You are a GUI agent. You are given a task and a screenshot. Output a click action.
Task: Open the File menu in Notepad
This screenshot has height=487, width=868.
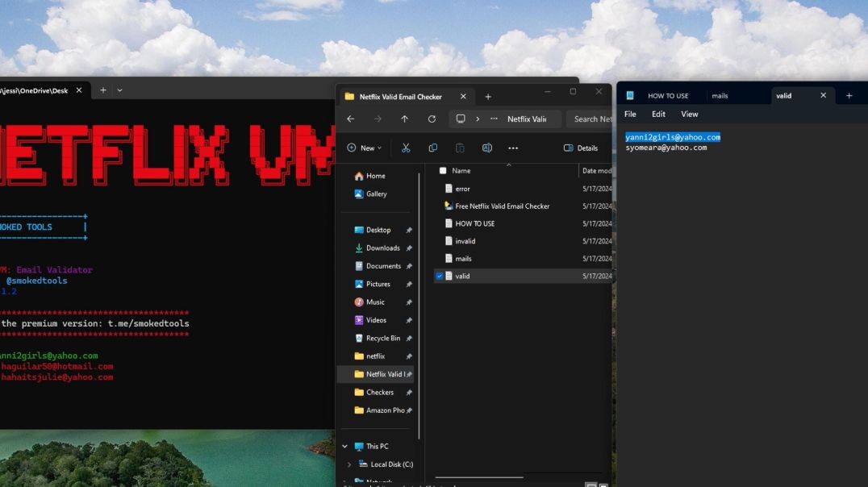(630, 114)
